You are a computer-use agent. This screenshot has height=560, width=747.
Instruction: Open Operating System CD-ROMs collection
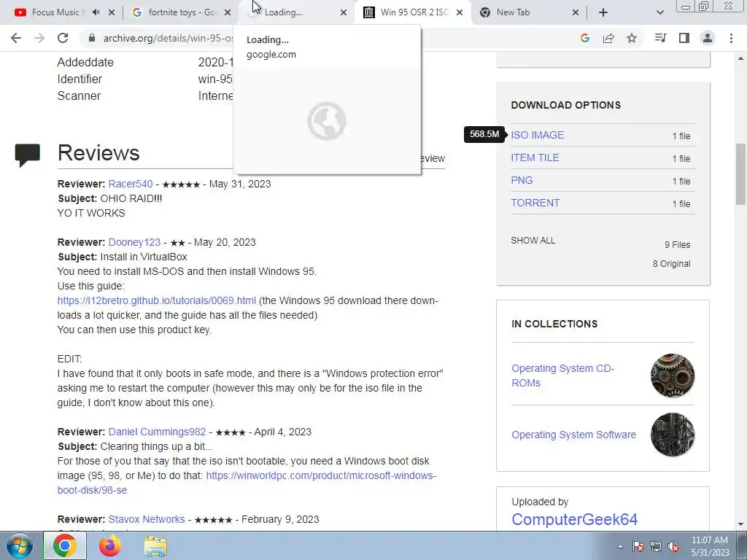[562, 376]
